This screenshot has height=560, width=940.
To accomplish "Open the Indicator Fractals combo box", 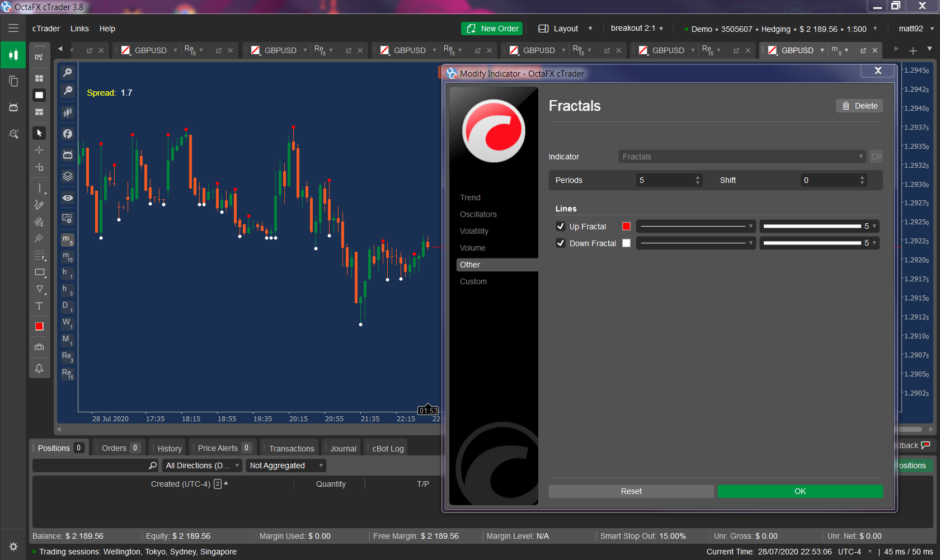I will pyautogui.click(x=742, y=157).
